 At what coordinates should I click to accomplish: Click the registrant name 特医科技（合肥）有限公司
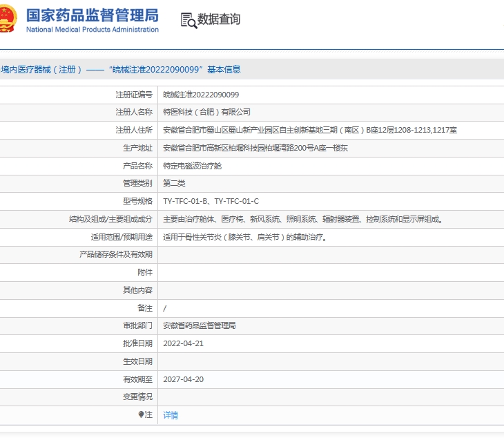tap(206, 112)
